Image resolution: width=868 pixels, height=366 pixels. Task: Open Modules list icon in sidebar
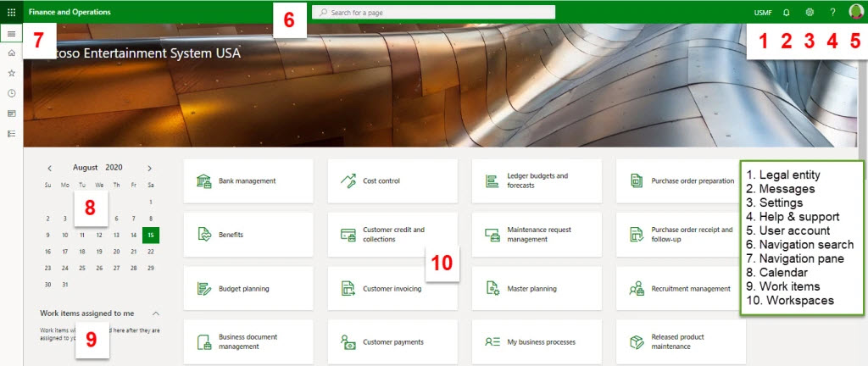11,134
